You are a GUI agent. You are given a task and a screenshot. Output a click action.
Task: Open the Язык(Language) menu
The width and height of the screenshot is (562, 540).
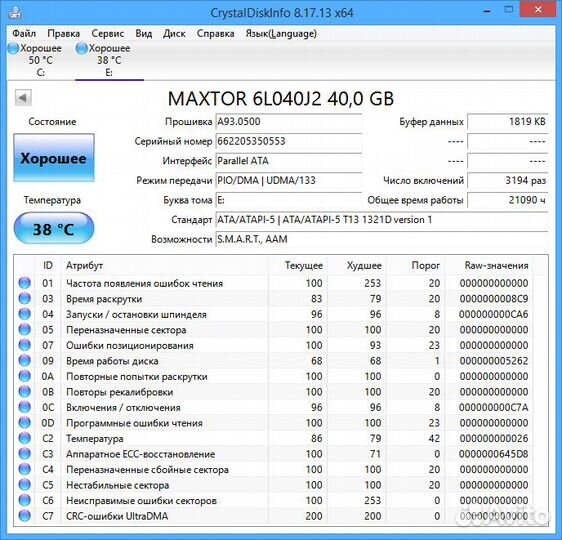[281, 34]
